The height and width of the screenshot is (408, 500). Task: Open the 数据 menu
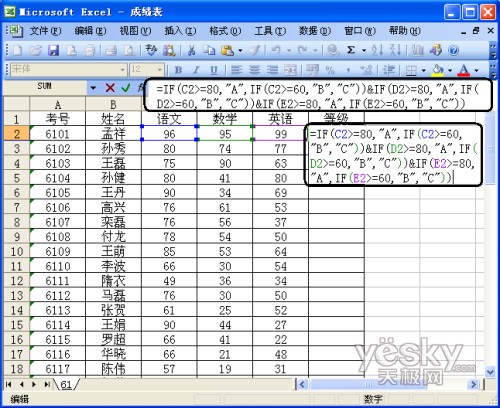tap(315, 31)
